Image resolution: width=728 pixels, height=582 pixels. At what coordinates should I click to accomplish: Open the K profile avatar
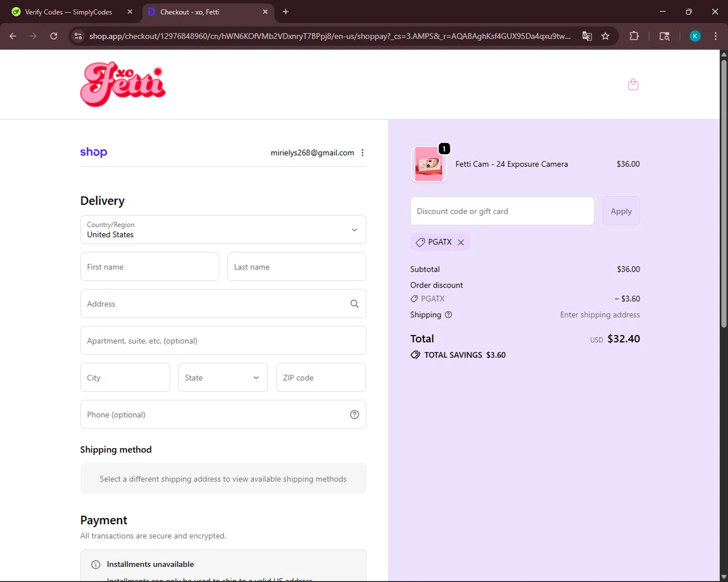coord(695,36)
